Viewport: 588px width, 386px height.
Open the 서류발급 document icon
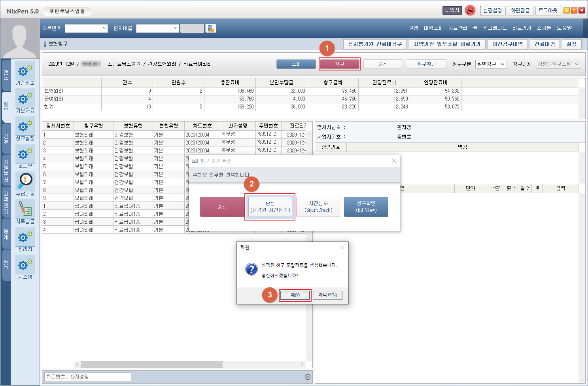pyautogui.click(x=25, y=209)
